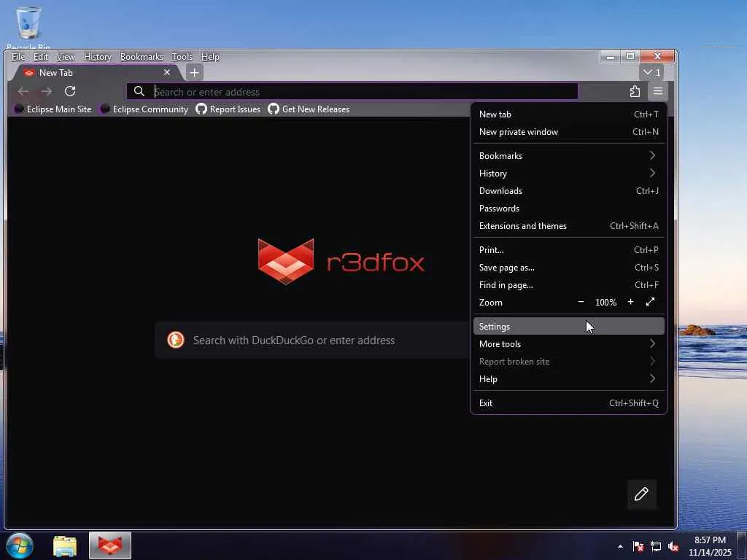Open Downloads from the app menu
The width and height of the screenshot is (747, 560).
point(568,191)
